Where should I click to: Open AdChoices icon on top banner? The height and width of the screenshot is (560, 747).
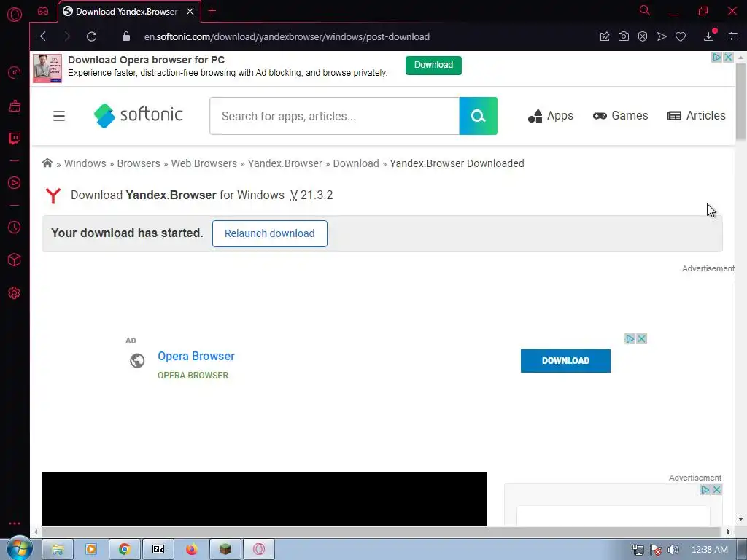716,57
